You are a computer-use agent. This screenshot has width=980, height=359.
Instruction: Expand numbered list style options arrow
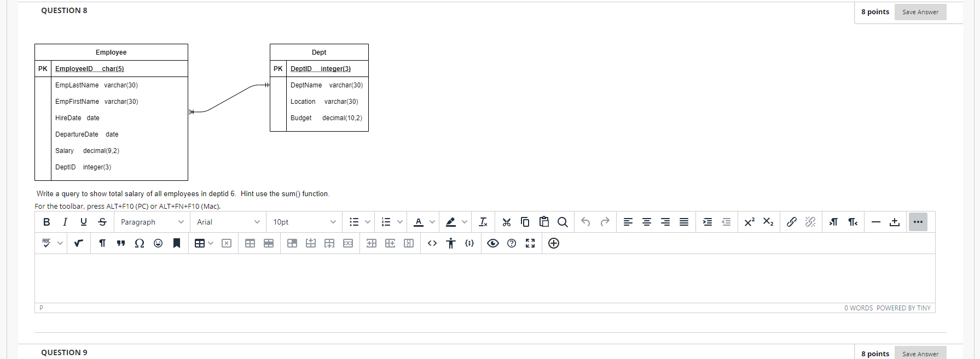point(400,222)
